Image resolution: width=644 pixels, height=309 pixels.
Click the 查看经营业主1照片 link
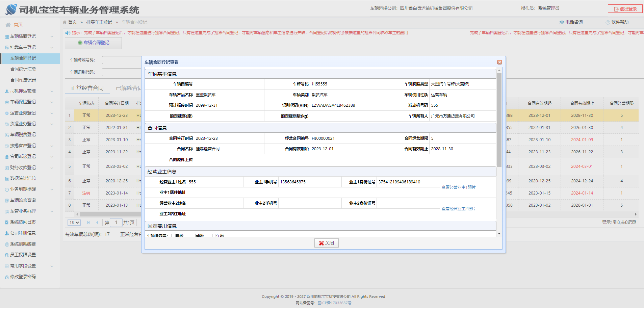(x=458, y=187)
